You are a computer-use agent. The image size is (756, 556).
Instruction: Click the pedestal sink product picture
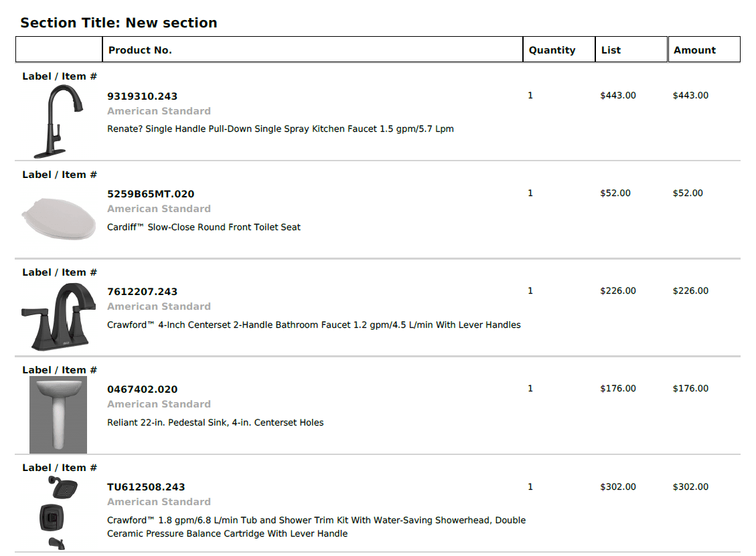[58, 415]
